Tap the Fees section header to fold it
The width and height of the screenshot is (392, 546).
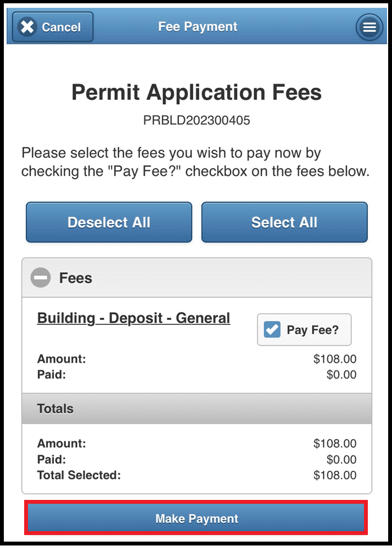[75, 278]
